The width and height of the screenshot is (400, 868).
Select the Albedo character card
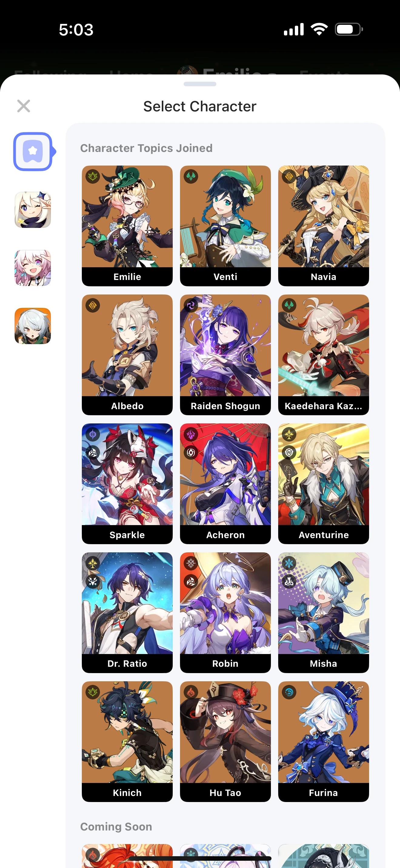click(x=127, y=355)
